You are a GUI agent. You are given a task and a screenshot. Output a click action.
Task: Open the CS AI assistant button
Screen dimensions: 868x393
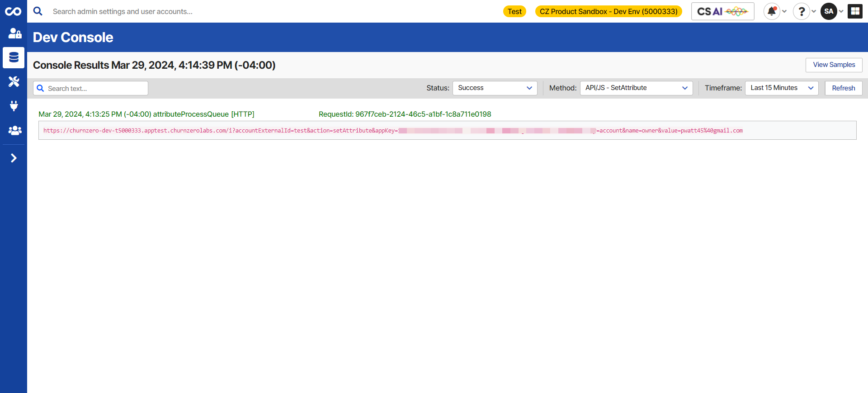tap(722, 11)
